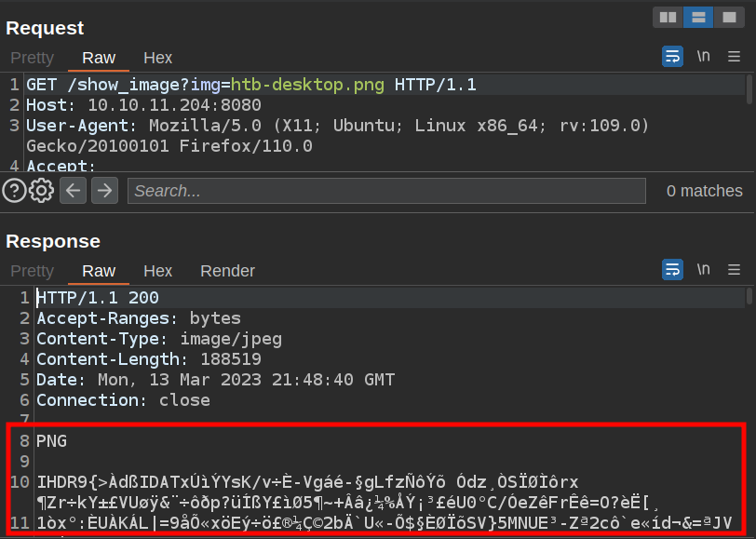756x539 pixels.
Task: Click the Search input field
Action: 386,191
